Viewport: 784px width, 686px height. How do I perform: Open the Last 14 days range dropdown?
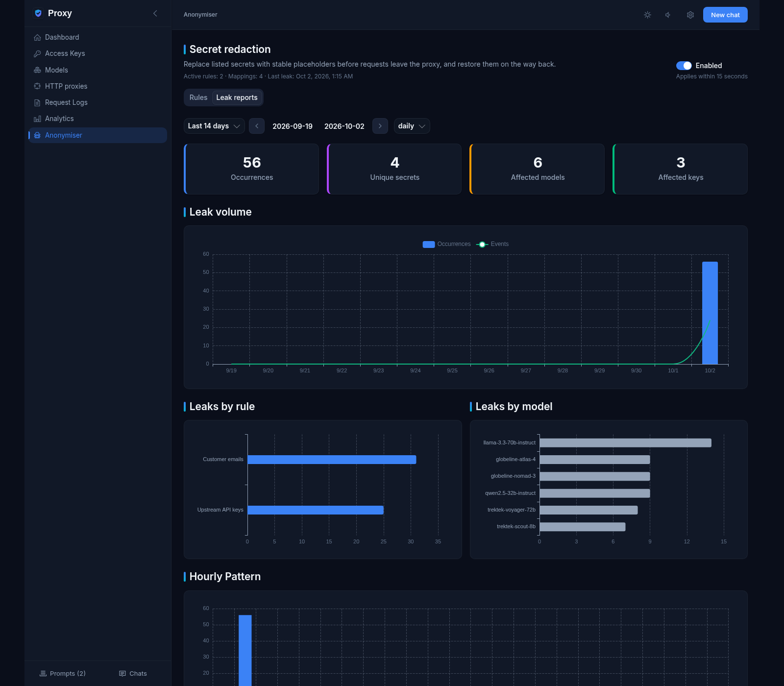tap(214, 126)
